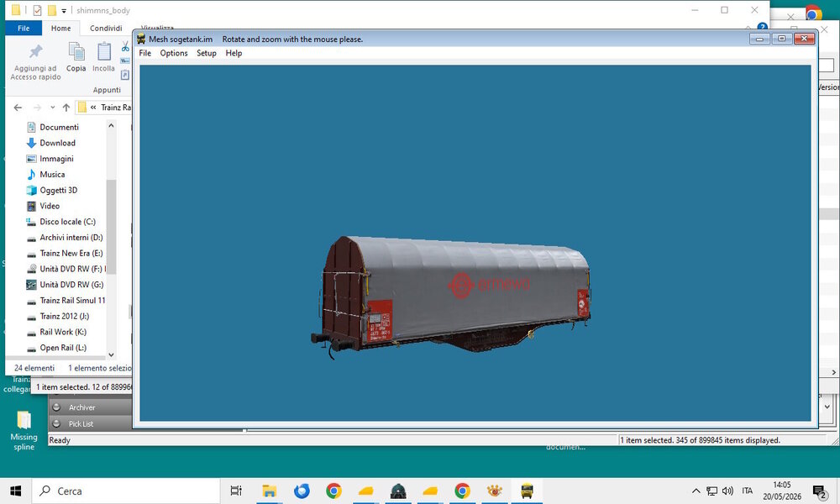The width and height of the screenshot is (840, 504).
Task: Open Task View from the taskbar
Action: (236, 491)
